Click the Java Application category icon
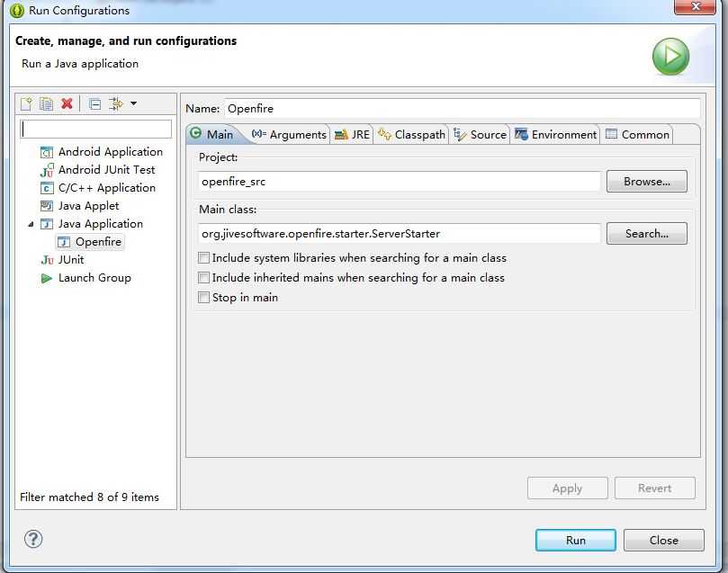The height and width of the screenshot is (573, 728). [x=47, y=224]
